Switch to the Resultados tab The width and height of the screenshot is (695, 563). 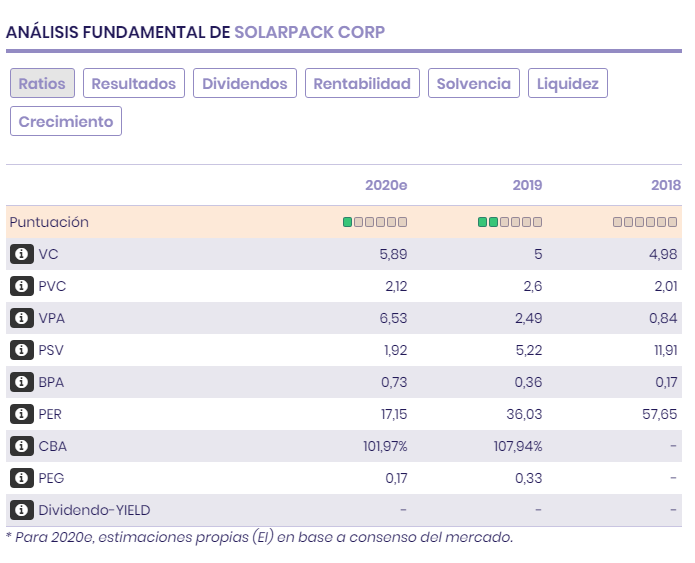(x=133, y=84)
